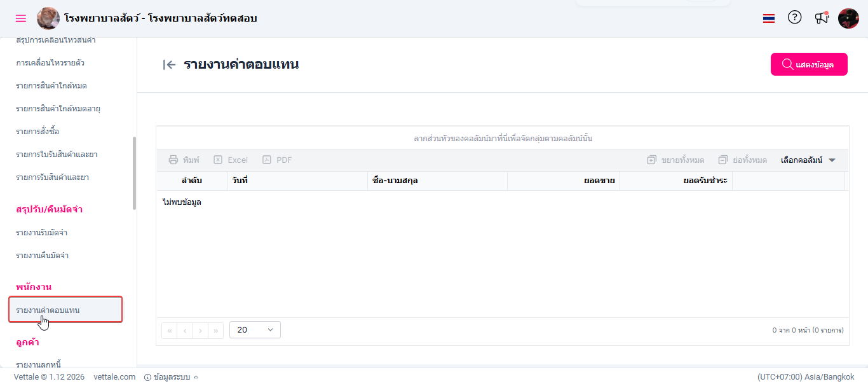Go to the previous page button

click(185, 330)
